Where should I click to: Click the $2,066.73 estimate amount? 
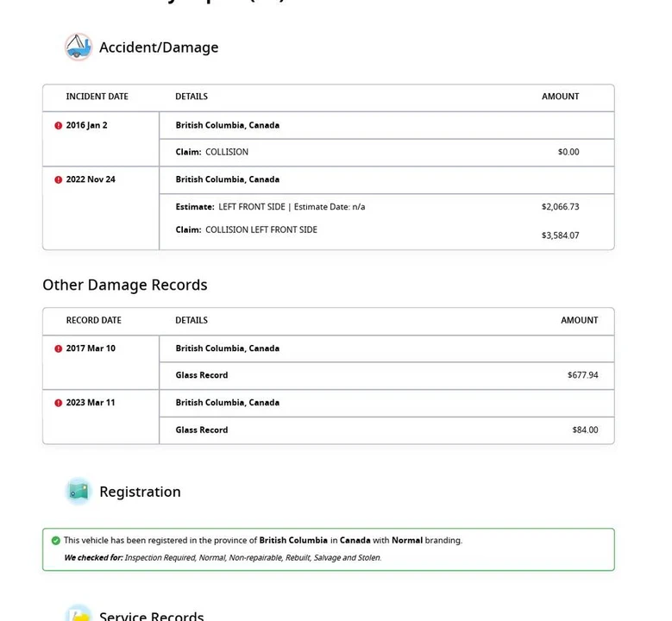point(560,207)
